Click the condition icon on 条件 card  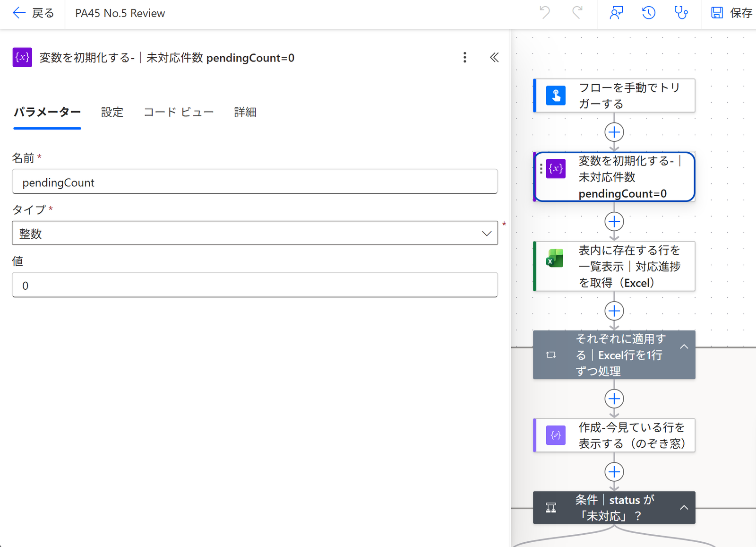tap(551, 508)
